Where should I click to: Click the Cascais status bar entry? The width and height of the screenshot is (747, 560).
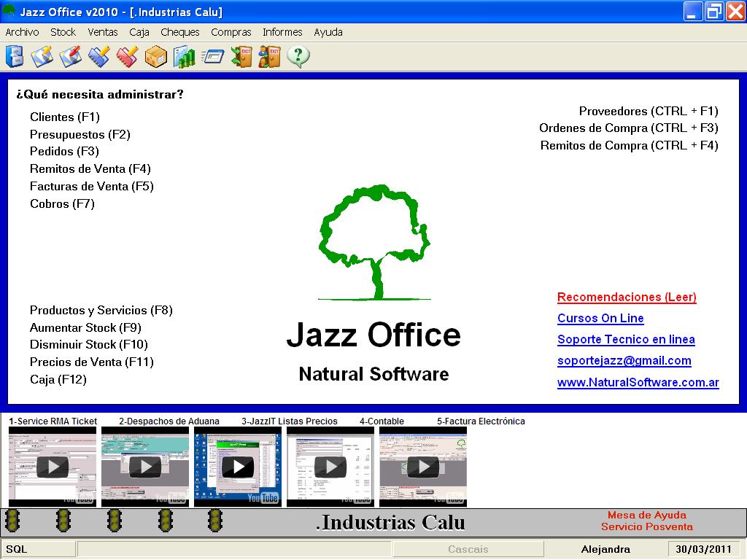(x=468, y=549)
